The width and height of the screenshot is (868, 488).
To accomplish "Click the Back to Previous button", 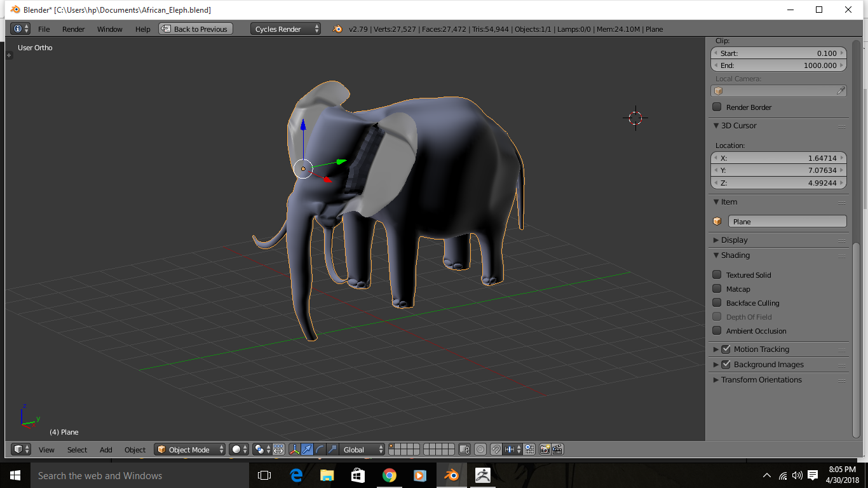I will coord(196,29).
